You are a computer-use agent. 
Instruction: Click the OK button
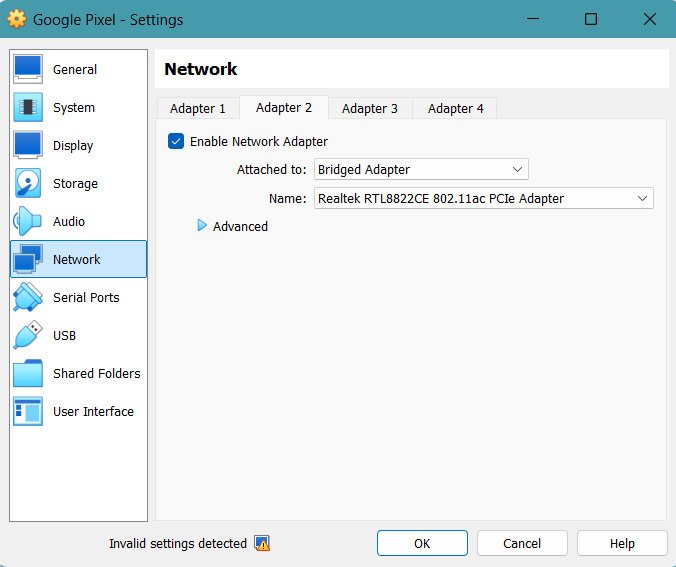[x=422, y=543]
